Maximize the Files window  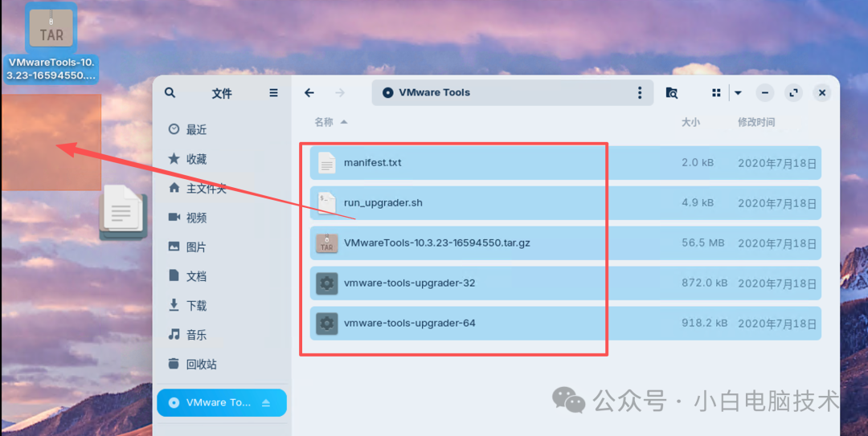coord(794,93)
